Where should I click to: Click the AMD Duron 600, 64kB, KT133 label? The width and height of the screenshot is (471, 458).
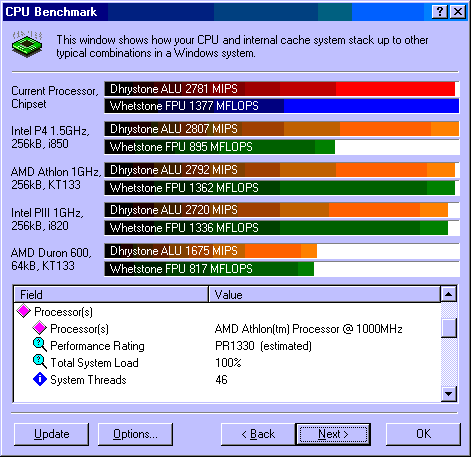click(51, 259)
